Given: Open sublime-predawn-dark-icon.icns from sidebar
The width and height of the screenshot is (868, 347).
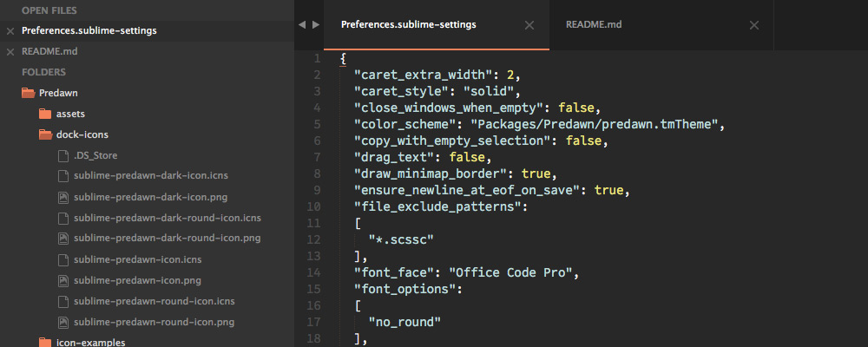Looking at the screenshot, I should pyautogui.click(x=150, y=176).
